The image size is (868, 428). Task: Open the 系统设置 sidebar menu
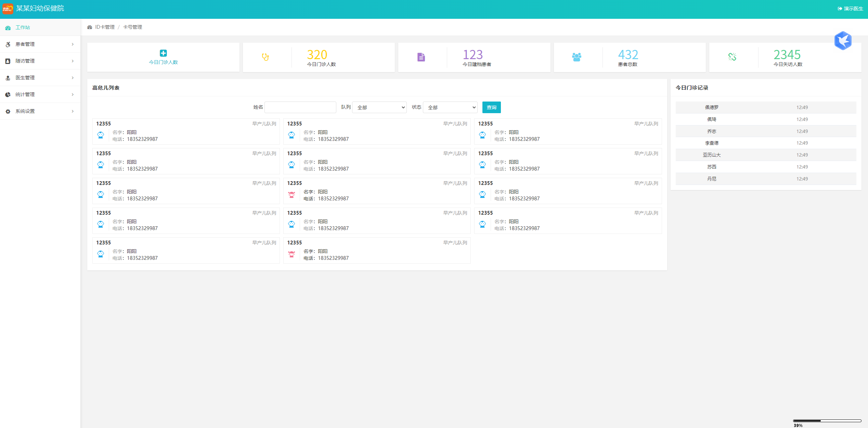[x=40, y=111]
